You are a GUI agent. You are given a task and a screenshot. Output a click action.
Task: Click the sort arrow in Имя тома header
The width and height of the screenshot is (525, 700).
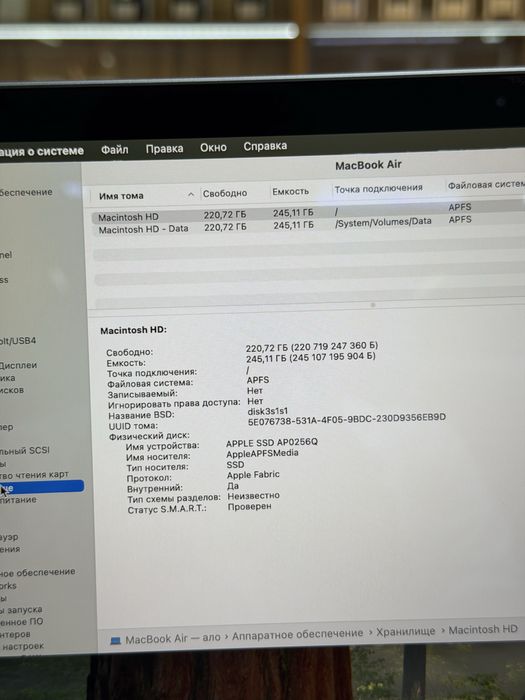point(191,194)
